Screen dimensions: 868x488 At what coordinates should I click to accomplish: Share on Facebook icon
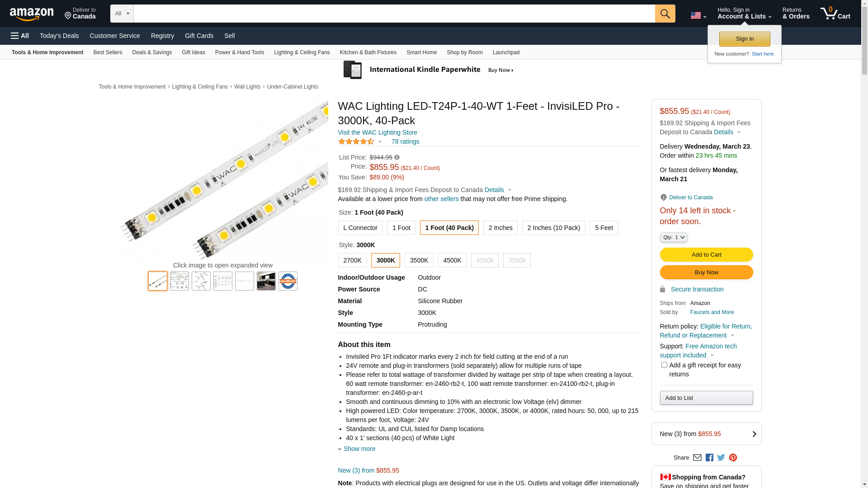(709, 458)
